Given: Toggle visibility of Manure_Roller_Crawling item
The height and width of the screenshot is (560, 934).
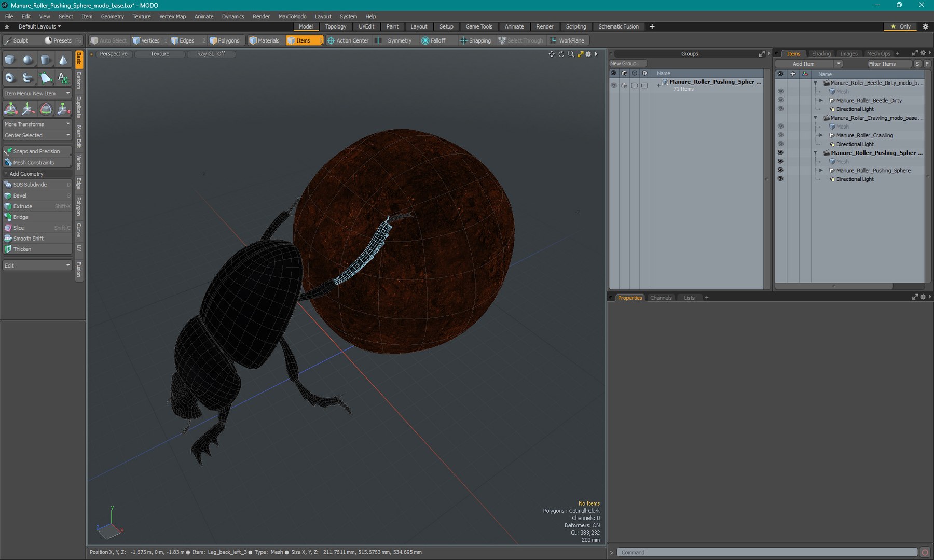Looking at the screenshot, I should pyautogui.click(x=780, y=135).
